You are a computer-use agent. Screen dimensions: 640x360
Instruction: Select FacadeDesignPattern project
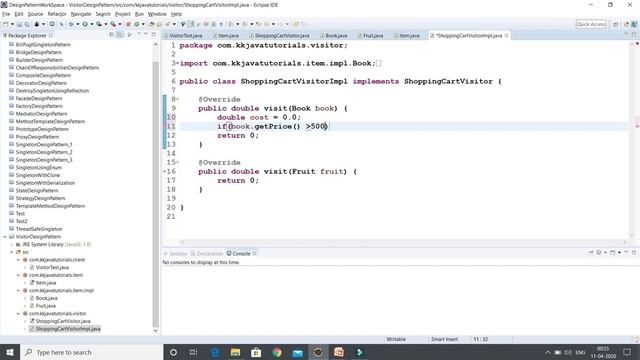tap(39, 98)
